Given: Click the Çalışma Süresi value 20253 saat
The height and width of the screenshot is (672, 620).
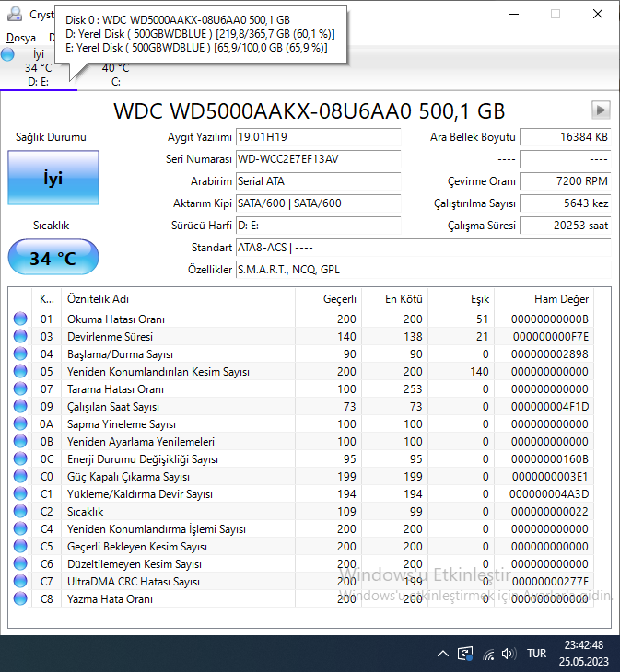Looking at the screenshot, I should tap(565, 226).
